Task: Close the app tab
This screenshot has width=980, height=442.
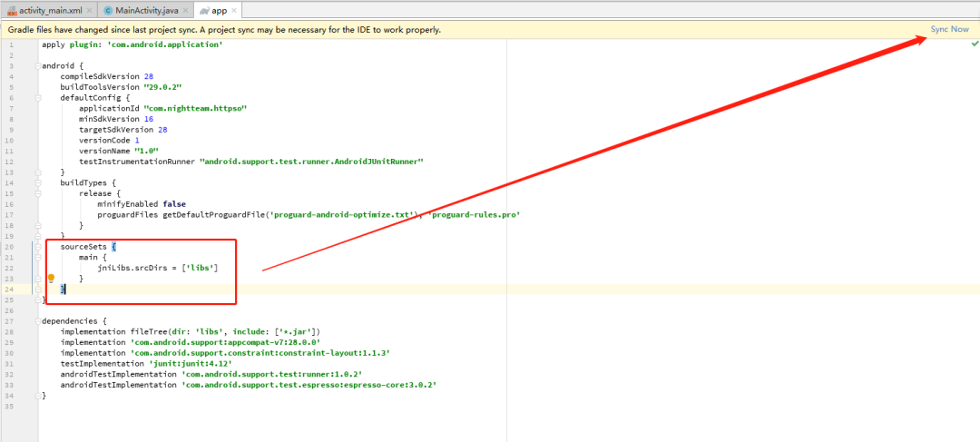Action: [235, 11]
